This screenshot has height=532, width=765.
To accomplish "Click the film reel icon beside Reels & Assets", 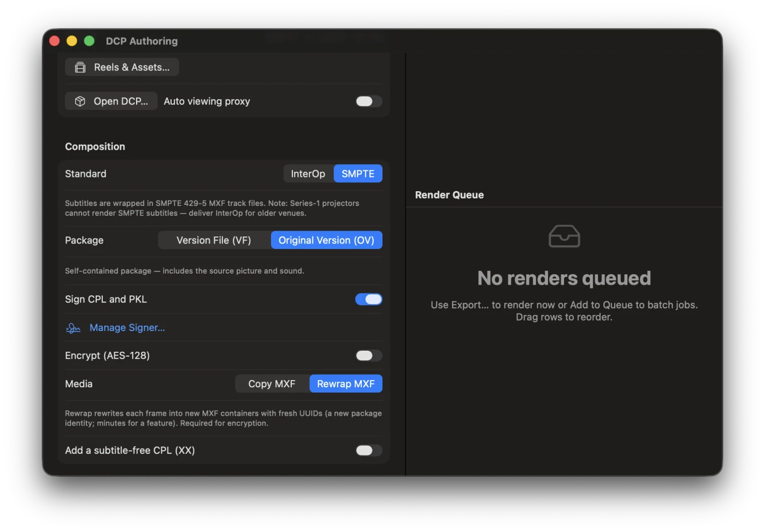I will click(80, 67).
